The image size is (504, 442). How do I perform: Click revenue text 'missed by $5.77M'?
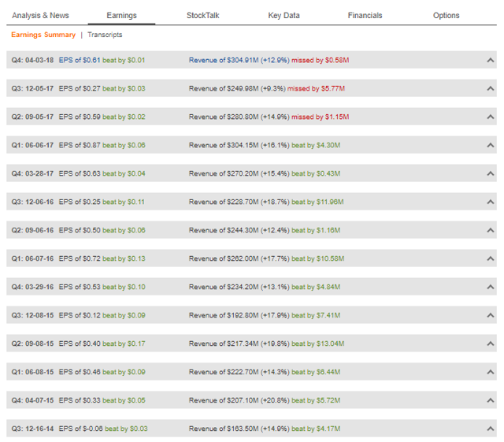click(x=316, y=88)
